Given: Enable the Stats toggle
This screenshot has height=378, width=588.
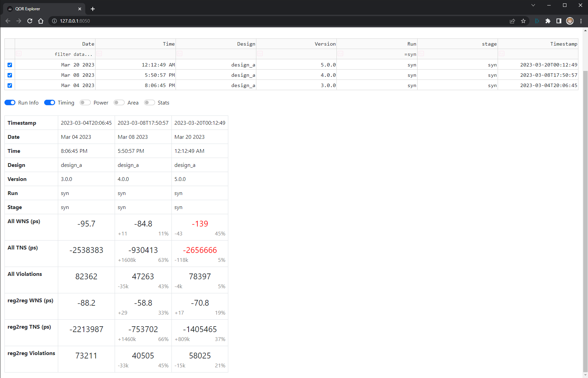Looking at the screenshot, I should [149, 102].
